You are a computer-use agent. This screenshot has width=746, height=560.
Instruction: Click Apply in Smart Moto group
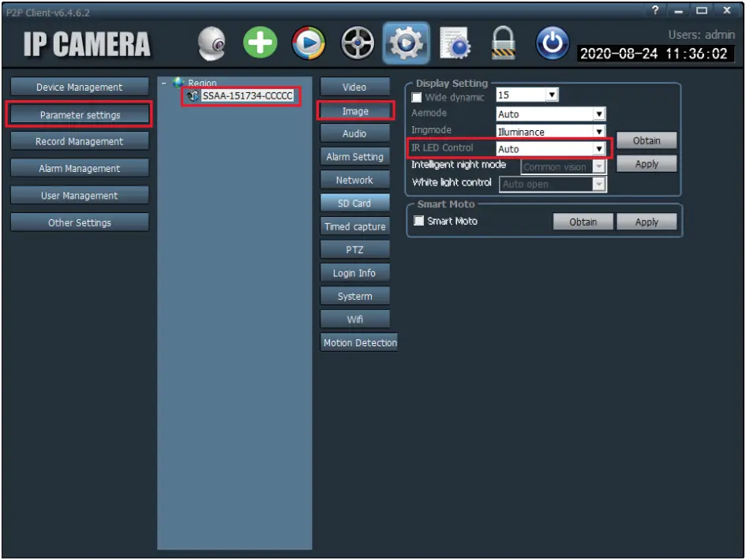647,222
